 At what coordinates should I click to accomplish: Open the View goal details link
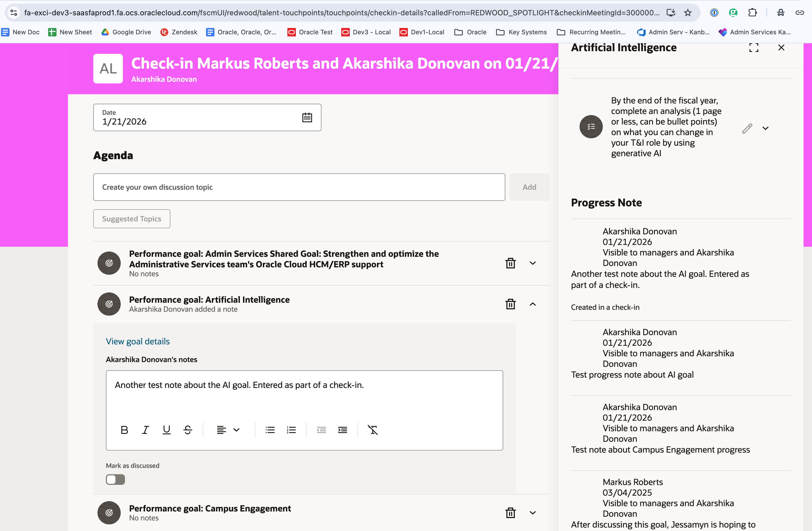tap(138, 341)
